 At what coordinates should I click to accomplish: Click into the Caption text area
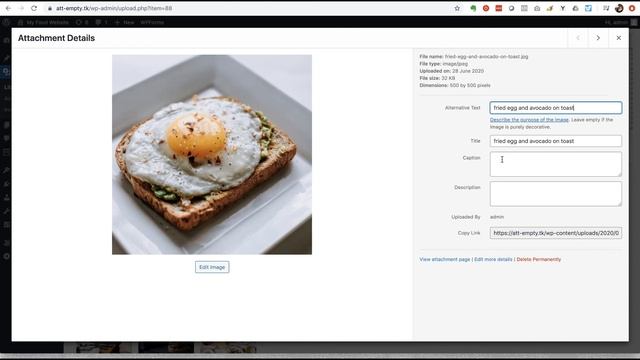[x=556, y=164]
